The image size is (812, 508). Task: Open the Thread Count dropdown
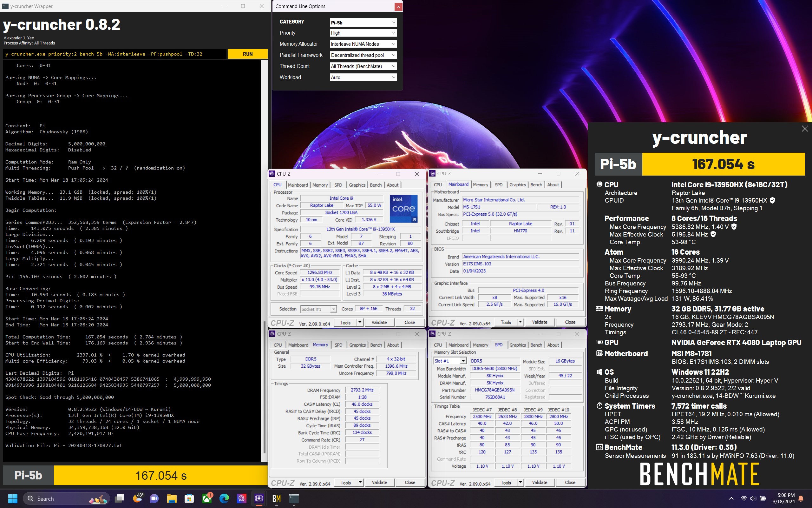[363, 66]
